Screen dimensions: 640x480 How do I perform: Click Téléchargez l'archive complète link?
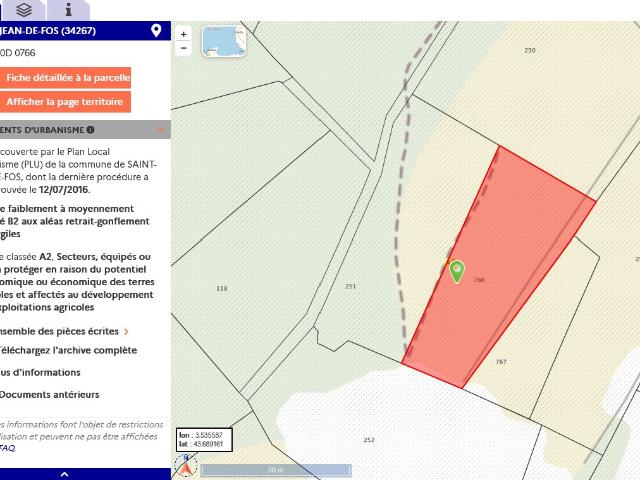coord(68,350)
